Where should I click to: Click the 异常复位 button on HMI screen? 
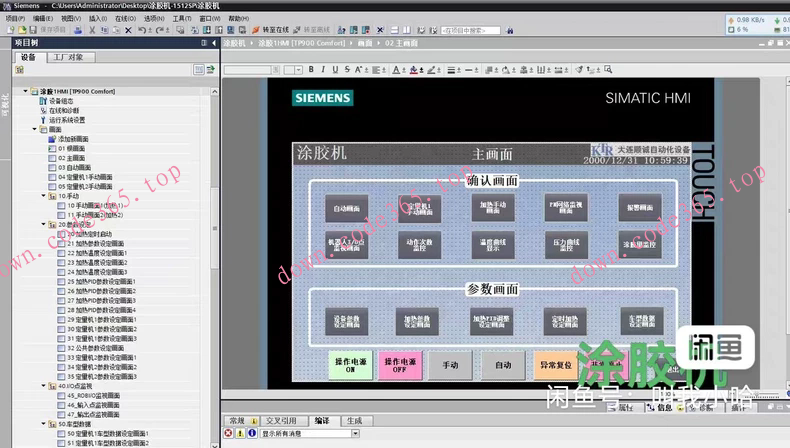(555, 366)
